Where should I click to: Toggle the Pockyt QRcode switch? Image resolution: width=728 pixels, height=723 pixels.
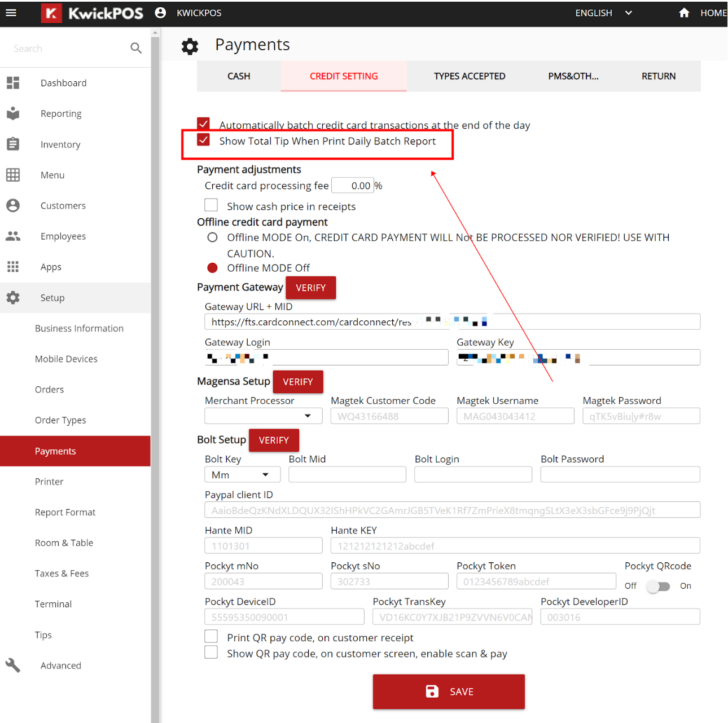click(658, 587)
